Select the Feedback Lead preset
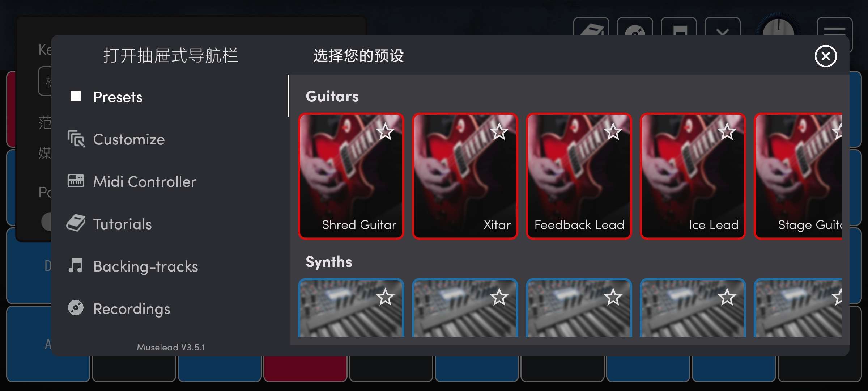This screenshot has height=391, width=868. 578,175
